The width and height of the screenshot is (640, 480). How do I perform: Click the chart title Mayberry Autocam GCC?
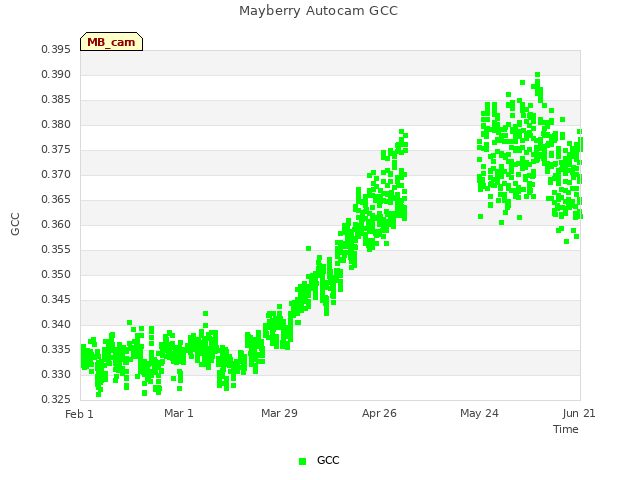pyautogui.click(x=318, y=11)
